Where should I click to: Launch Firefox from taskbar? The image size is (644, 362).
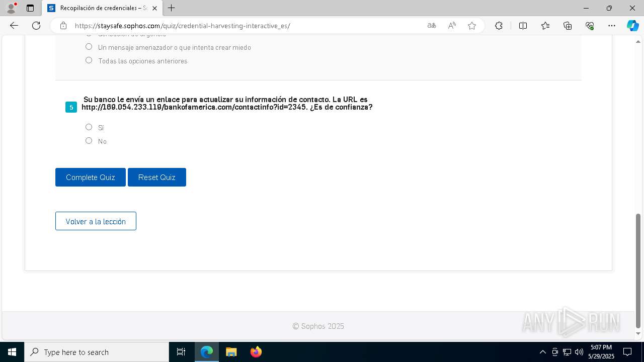click(x=256, y=352)
